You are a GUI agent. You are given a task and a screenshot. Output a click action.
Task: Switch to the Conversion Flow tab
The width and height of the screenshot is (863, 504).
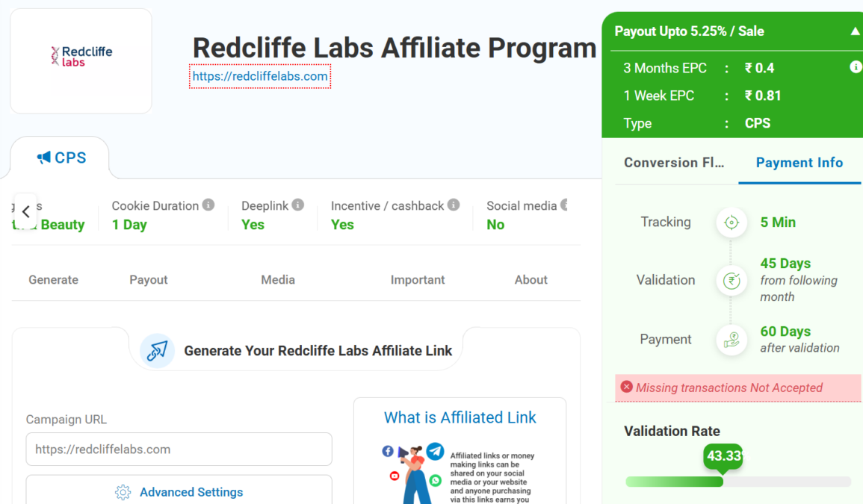674,163
